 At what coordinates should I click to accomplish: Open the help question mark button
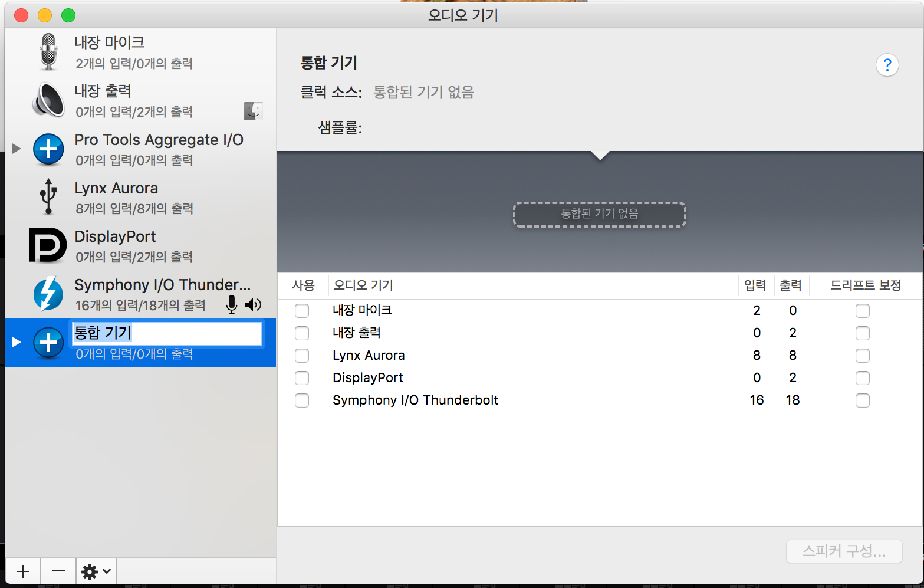point(887,65)
